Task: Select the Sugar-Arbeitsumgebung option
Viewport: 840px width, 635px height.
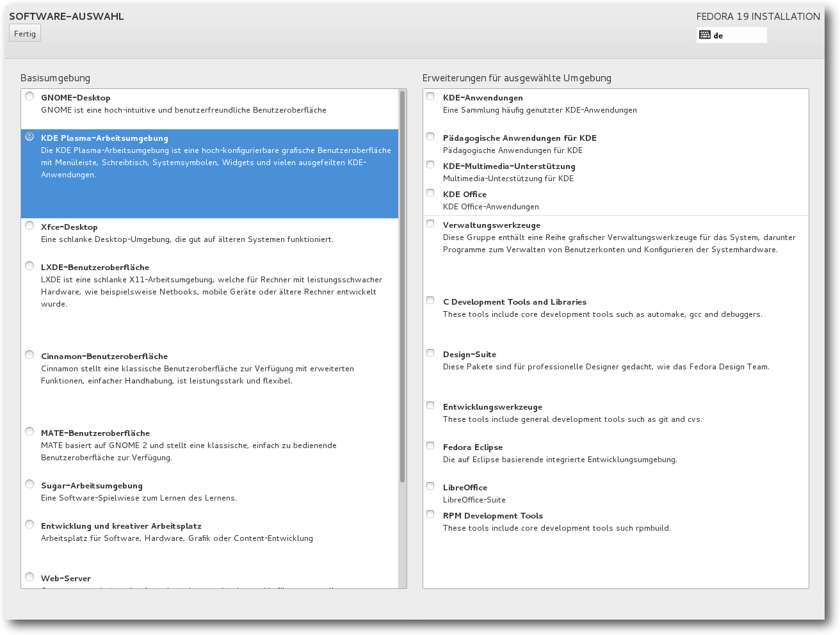Action: click(x=29, y=485)
